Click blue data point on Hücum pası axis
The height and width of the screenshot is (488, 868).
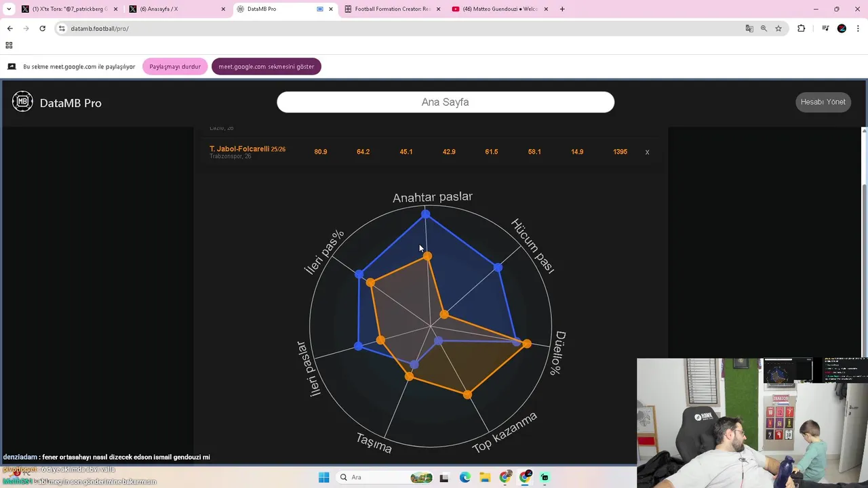click(498, 268)
